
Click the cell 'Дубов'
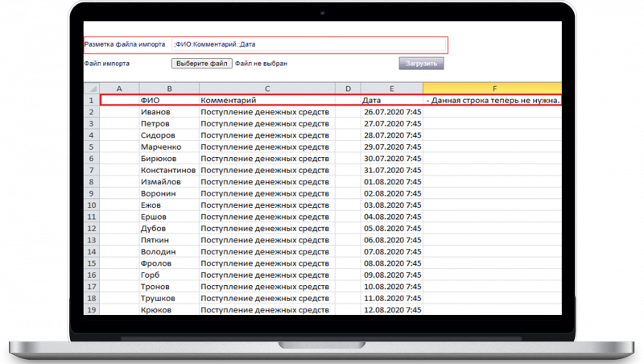pos(169,229)
